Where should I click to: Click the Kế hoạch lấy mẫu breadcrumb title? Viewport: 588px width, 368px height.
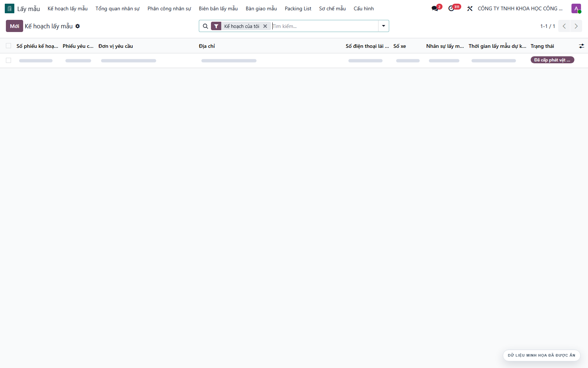[49, 26]
